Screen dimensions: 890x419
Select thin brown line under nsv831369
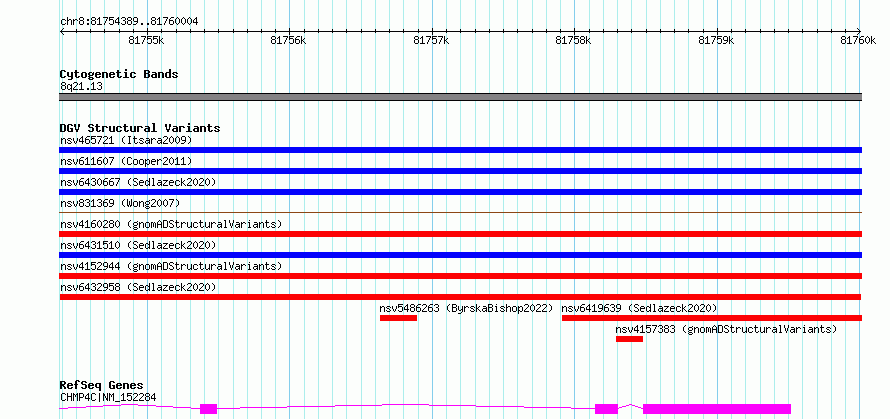[x=460, y=212]
